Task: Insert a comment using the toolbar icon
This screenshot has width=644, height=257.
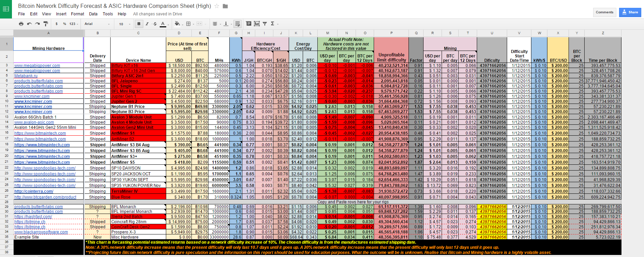Action: pyautogui.click(x=248, y=24)
